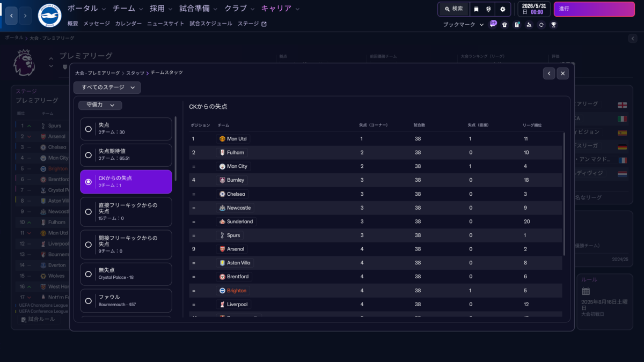644x362 pixels.
Task: Click the Sunderland crest in the table
Action: (222, 221)
